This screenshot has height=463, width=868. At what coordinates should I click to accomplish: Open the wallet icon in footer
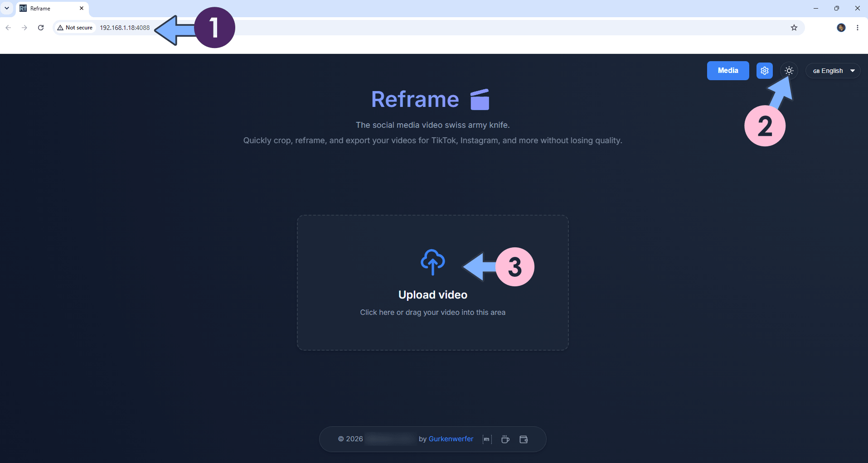(524, 439)
